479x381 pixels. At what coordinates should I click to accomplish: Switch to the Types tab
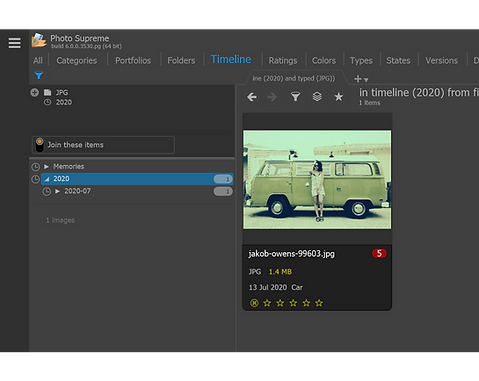coord(361,60)
